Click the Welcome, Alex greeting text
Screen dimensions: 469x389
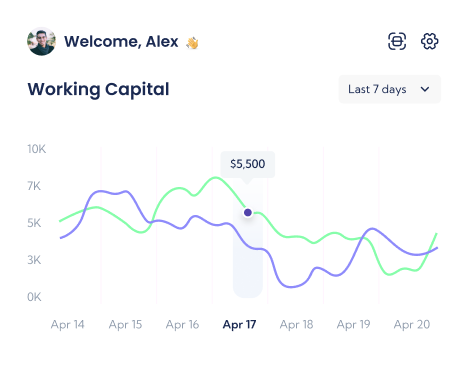click(121, 42)
